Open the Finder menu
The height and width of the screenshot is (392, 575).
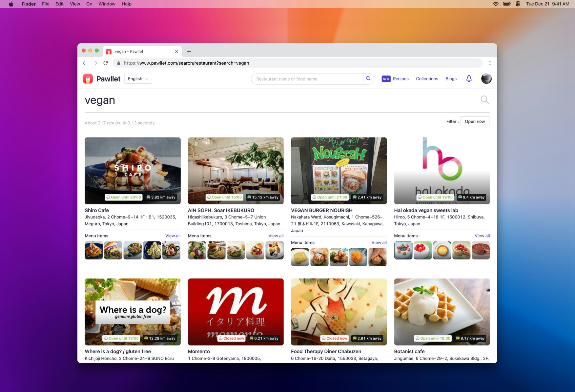(x=29, y=4)
